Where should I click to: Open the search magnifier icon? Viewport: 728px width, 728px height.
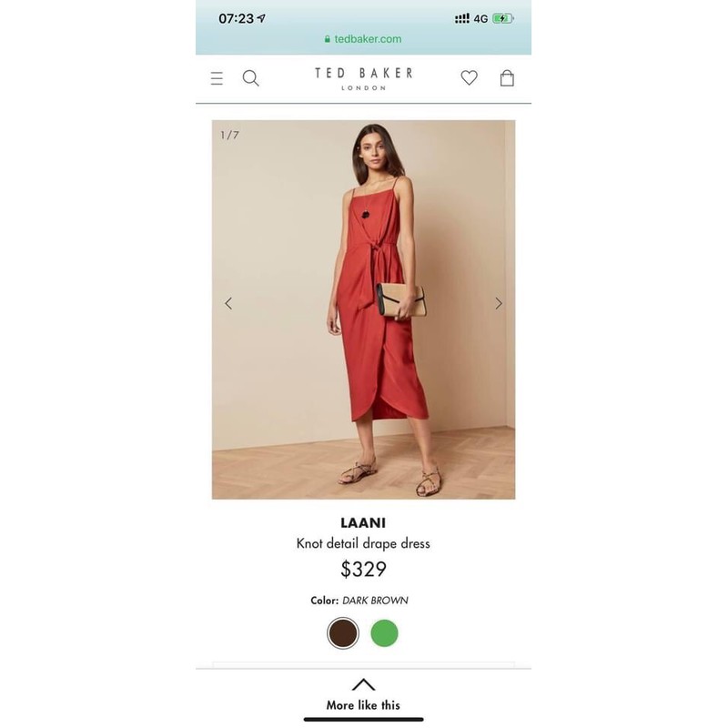click(x=251, y=78)
